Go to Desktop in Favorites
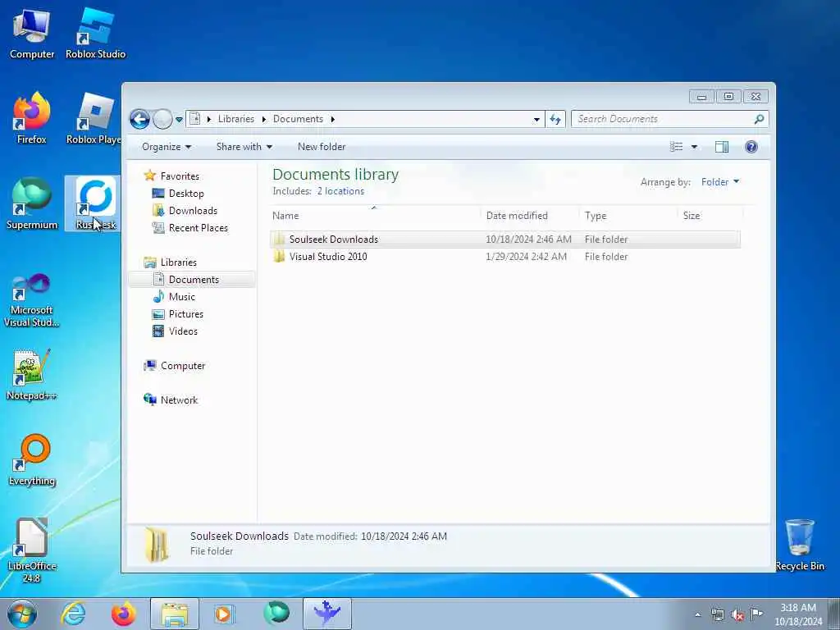Viewport: 840px width, 630px height. (178, 194)
